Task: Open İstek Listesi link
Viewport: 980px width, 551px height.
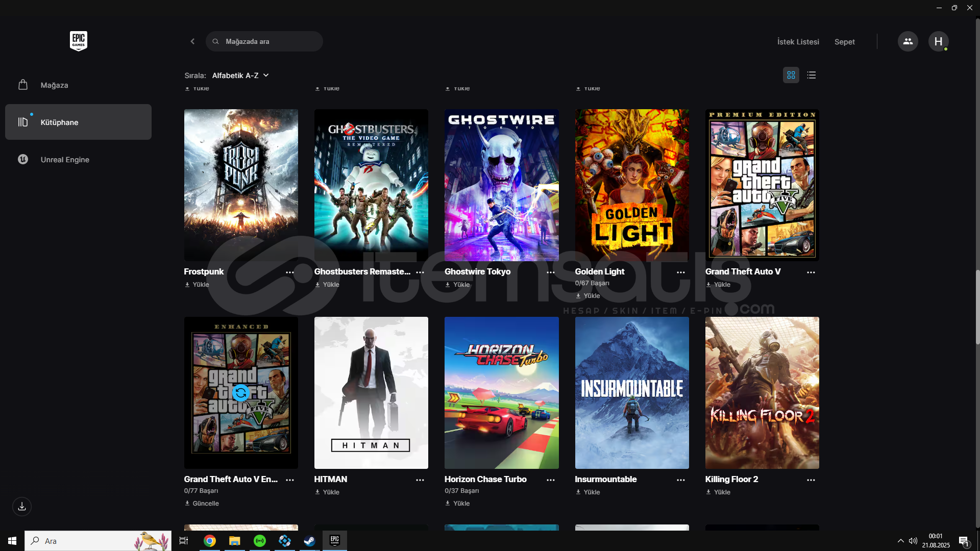Action: tap(798, 42)
